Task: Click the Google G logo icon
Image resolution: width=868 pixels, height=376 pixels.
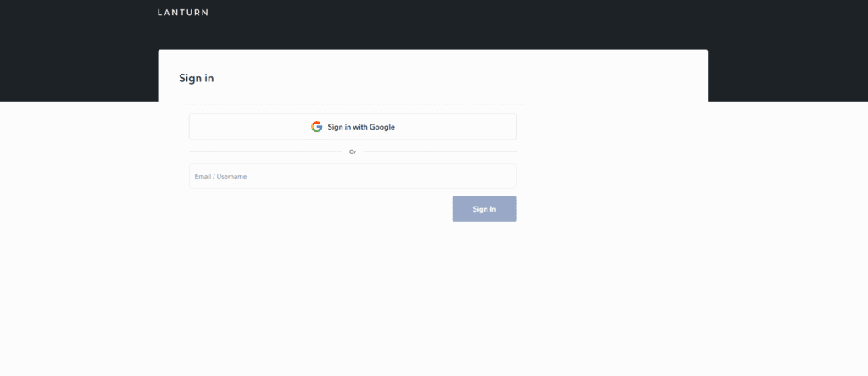Action: point(316,127)
